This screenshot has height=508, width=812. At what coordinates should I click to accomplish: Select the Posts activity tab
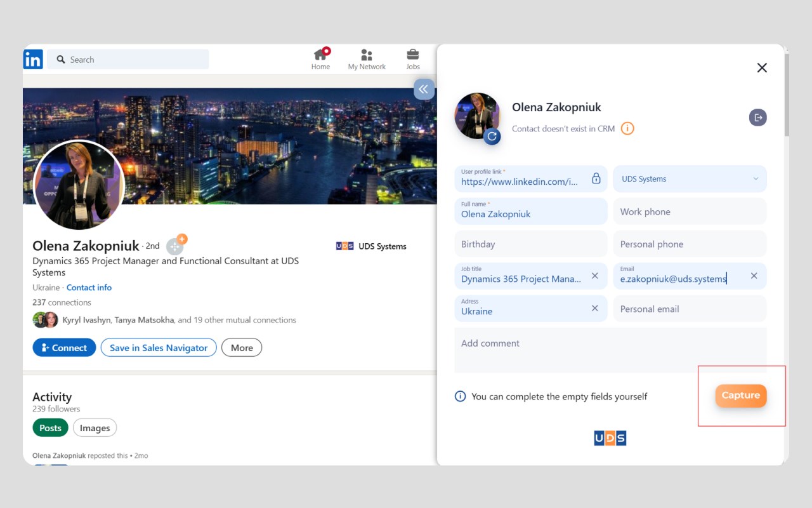[50, 428]
